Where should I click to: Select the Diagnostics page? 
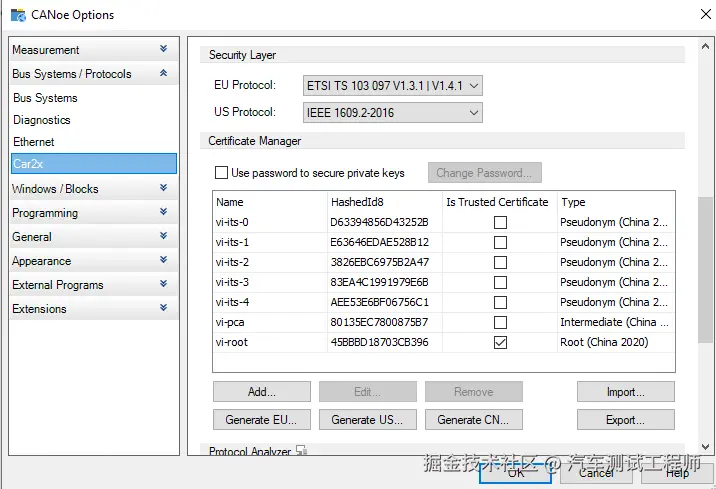[94, 120]
